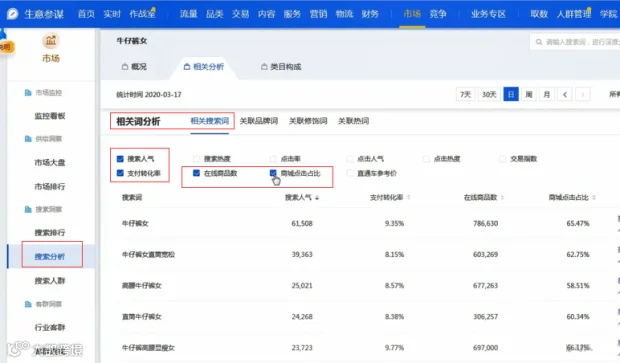
Task: Click the 供给洞察 section icon
Action: tap(28, 139)
